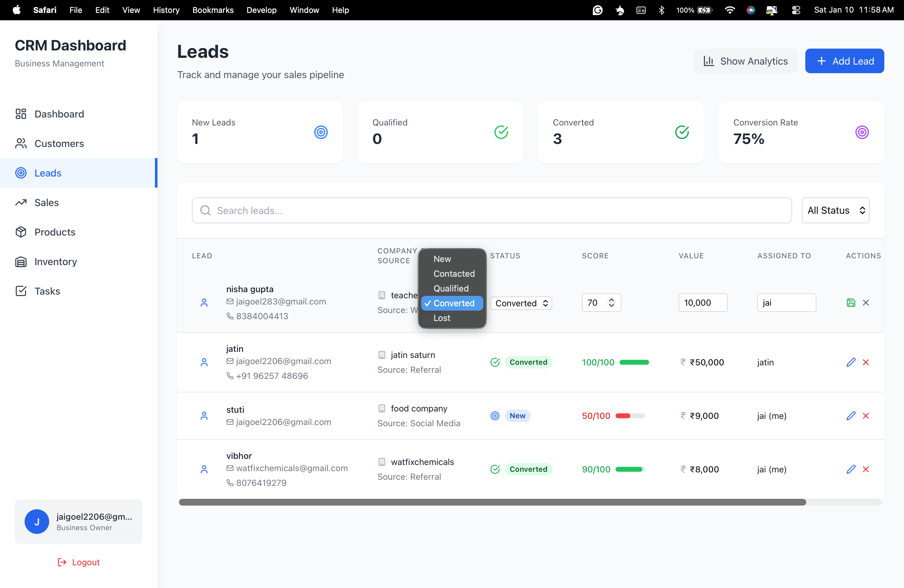Select Sales in the sidebar navigation
904x588 pixels.
pos(47,202)
